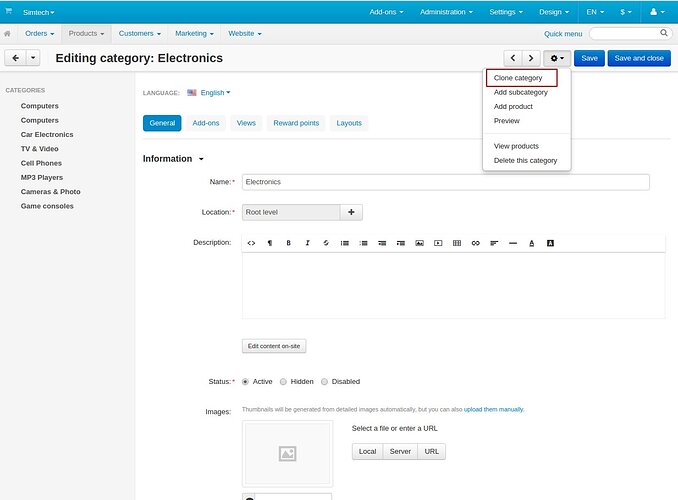Switch to the Reward points tab
The width and height of the screenshot is (678, 500).
click(x=296, y=123)
